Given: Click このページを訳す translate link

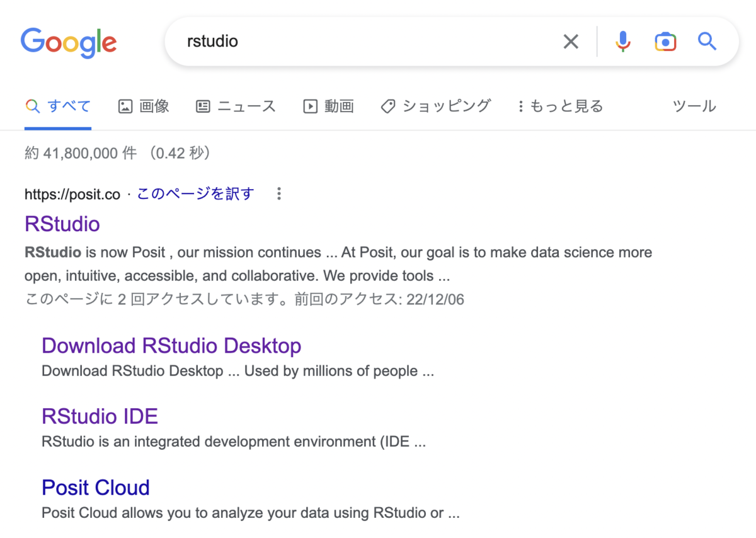Looking at the screenshot, I should pyautogui.click(x=195, y=194).
